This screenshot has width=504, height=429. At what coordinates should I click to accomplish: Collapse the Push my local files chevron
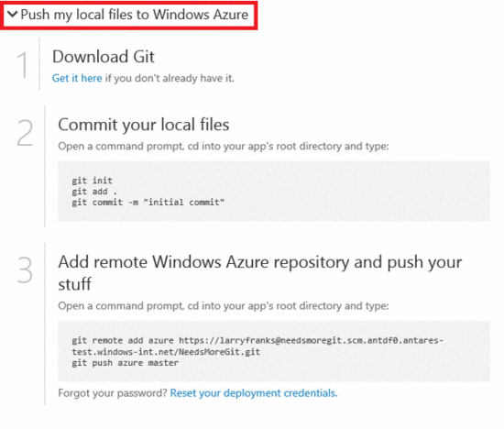(12, 15)
